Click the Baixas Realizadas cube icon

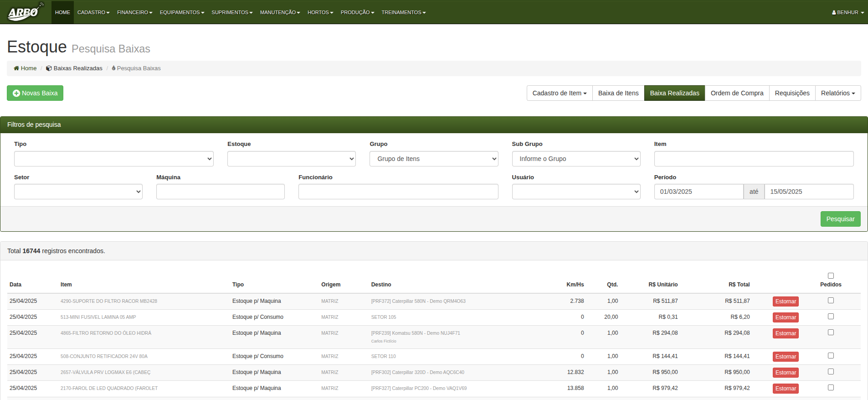pyautogui.click(x=49, y=68)
